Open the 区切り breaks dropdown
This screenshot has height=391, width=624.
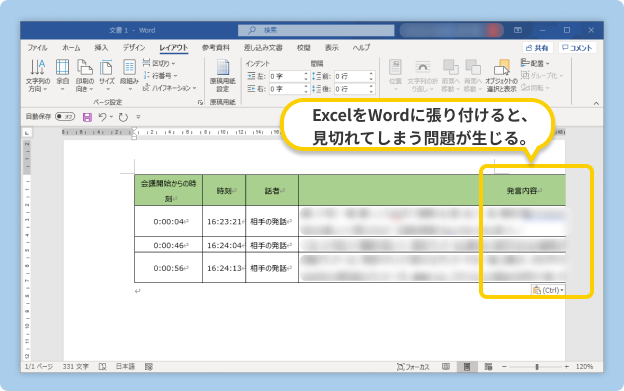(x=159, y=63)
